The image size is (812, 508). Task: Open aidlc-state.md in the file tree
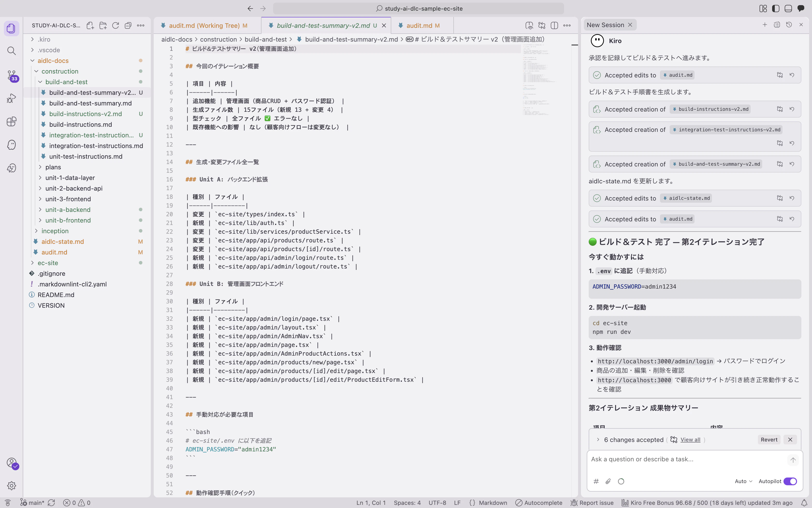[62, 242]
